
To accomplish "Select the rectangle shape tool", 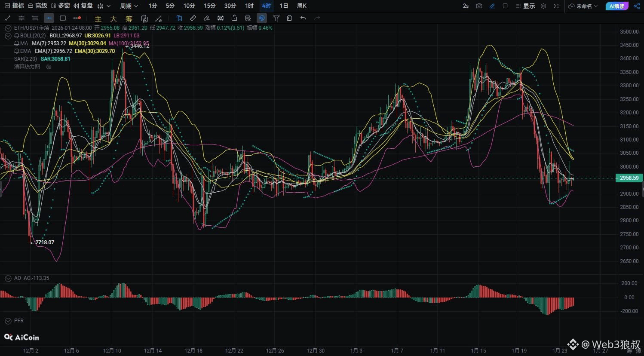I will 63,18.
